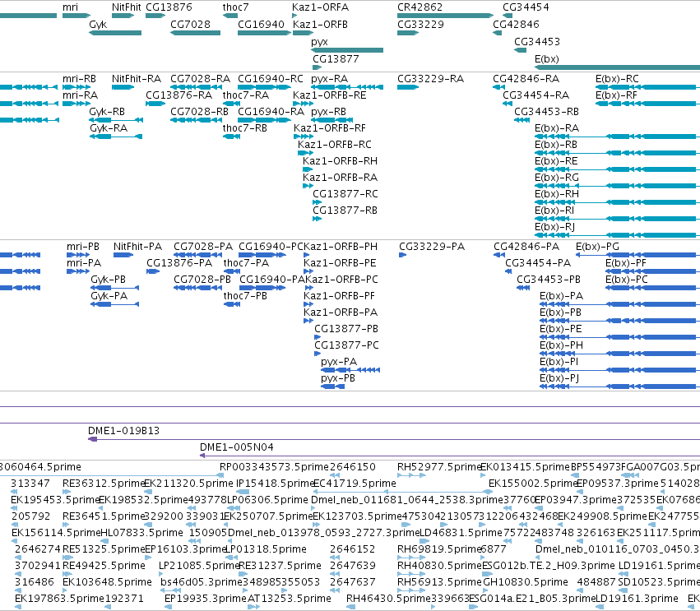Click the Kaz1-ORFB-RE transcript label
This screenshot has height=611, width=700.
tap(330, 95)
